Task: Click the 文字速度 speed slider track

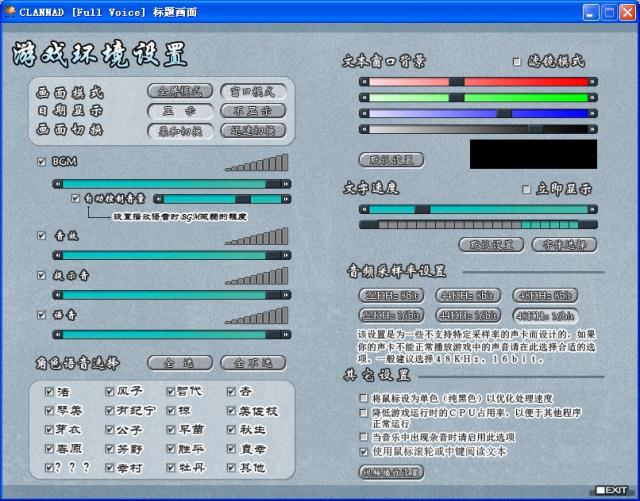Action: 478,209
